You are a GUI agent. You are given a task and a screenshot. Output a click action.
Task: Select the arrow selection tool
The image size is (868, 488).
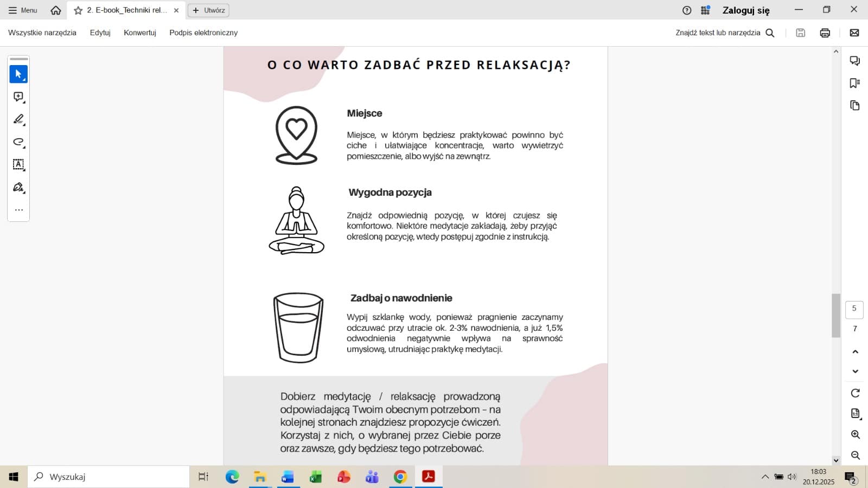18,74
